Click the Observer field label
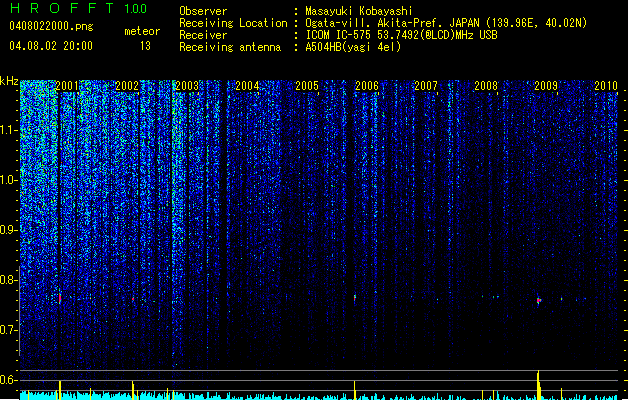 [x=203, y=11]
